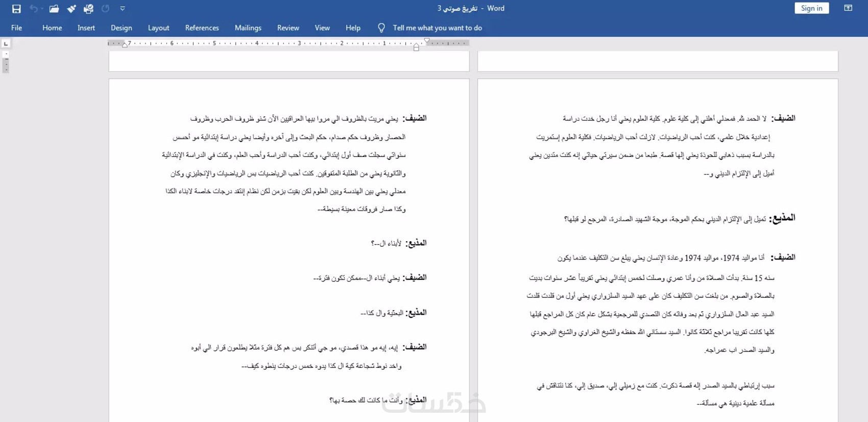Open the Design ribbon tab
868x422 pixels.
pos(122,28)
